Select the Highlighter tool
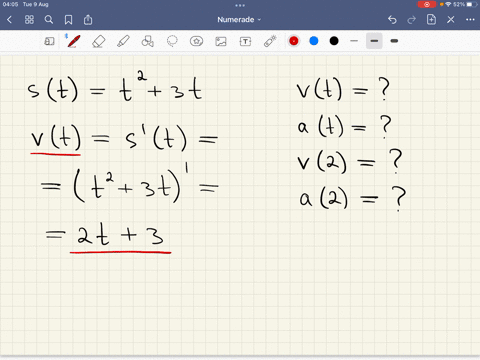The width and height of the screenshot is (480, 360). (x=123, y=41)
